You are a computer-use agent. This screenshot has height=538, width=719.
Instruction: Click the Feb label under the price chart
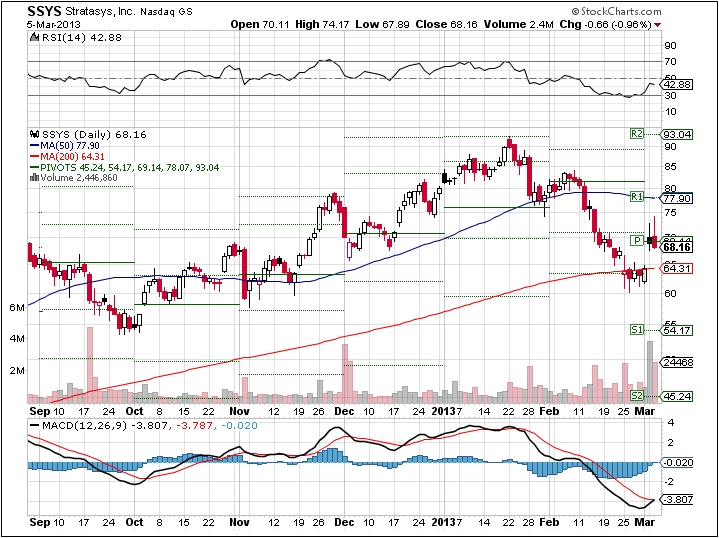[x=549, y=411]
